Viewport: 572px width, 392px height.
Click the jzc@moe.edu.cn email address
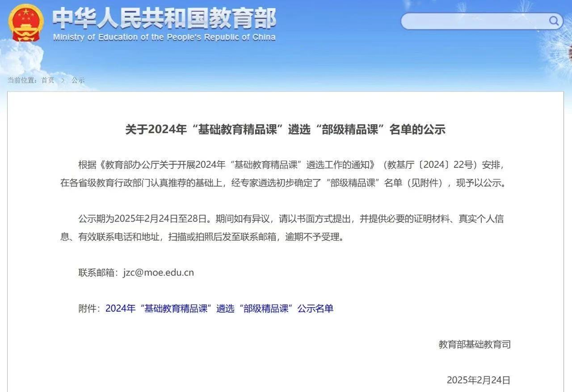pyautogui.click(x=158, y=272)
